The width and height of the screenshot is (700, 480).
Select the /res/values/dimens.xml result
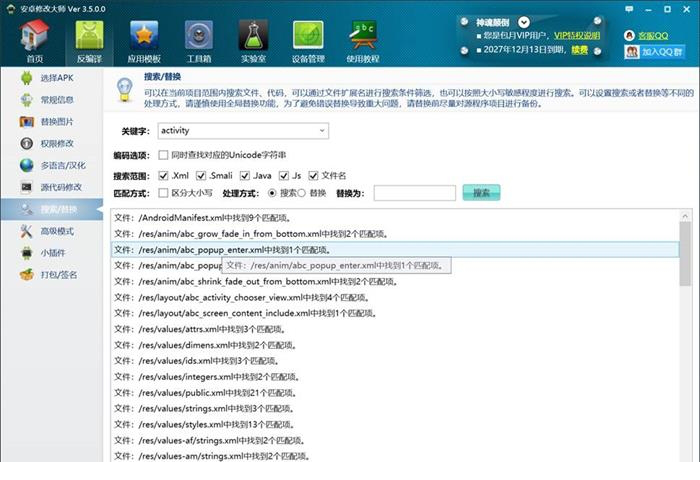(395, 345)
